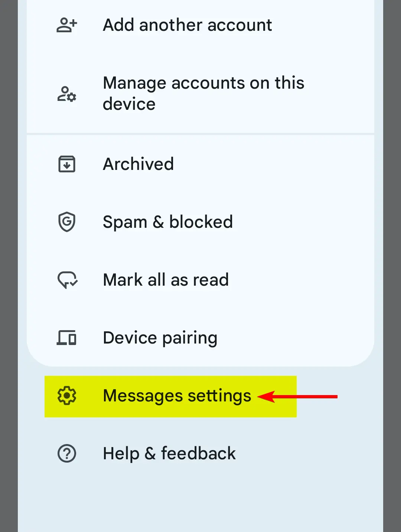Tap the help question mark icon
Viewport: 401px width, 532px height.
click(67, 453)
